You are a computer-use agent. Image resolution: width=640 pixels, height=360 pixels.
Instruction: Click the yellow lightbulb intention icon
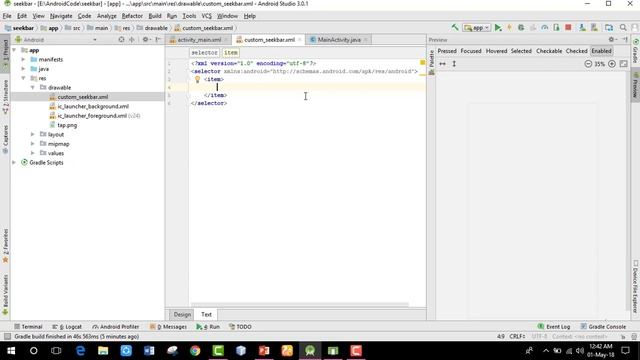197,79
